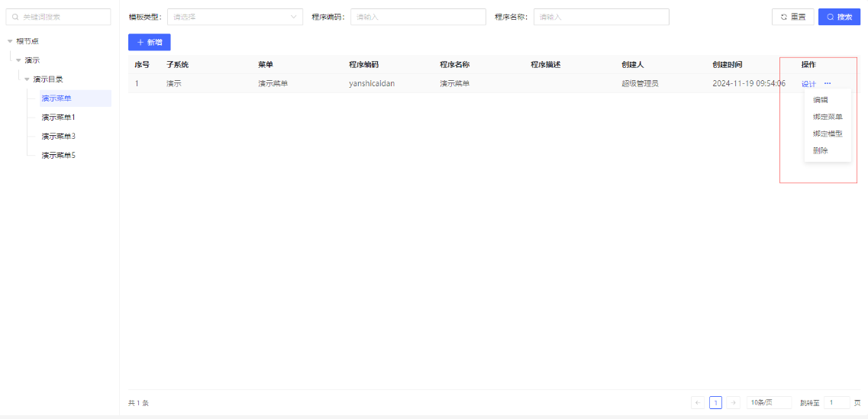
Task: Click the 新增 button
Action: 150,43
